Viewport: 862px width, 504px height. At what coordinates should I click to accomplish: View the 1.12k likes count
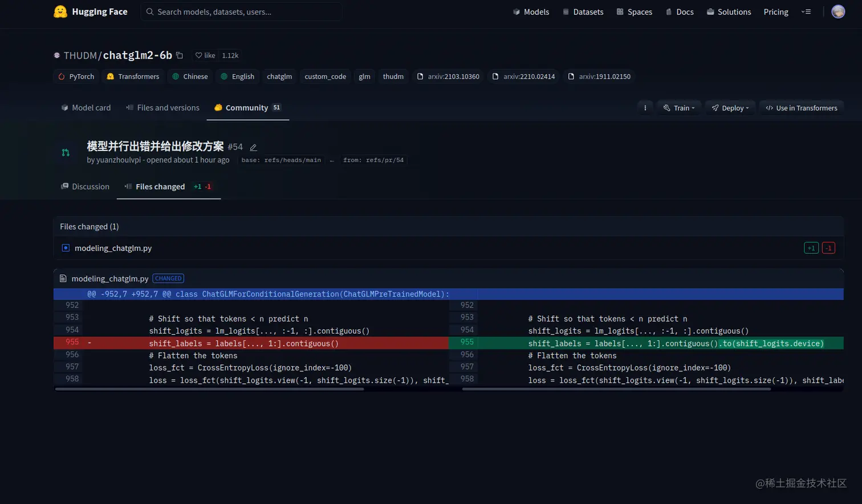[x=230, y=55]
